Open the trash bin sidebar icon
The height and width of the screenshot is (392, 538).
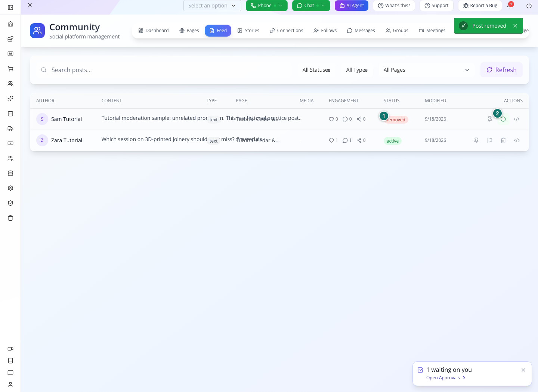pyautogui.click(x=10, y=218)
